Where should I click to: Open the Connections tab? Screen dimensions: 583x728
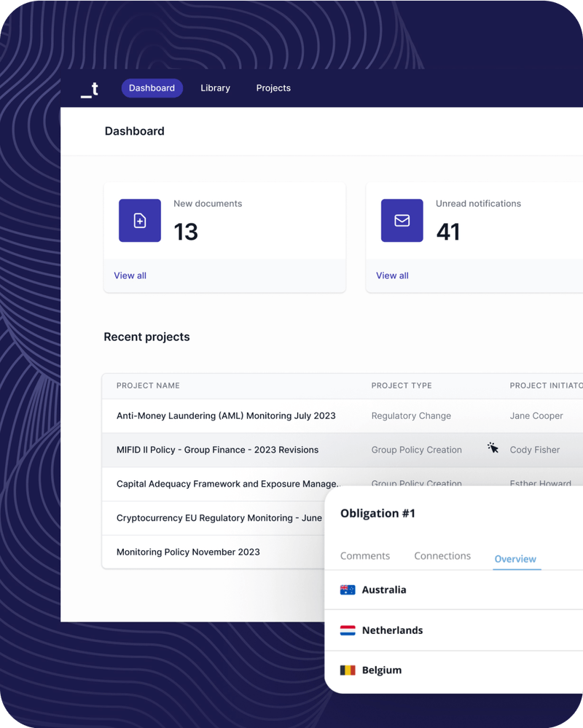coord(442,555)
